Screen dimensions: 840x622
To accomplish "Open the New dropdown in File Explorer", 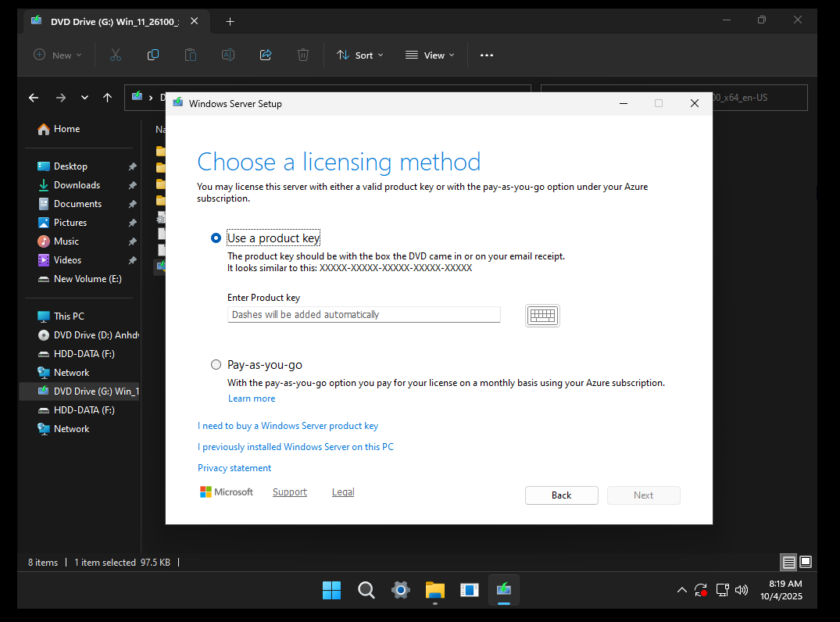I will click(x=58, y=55).
